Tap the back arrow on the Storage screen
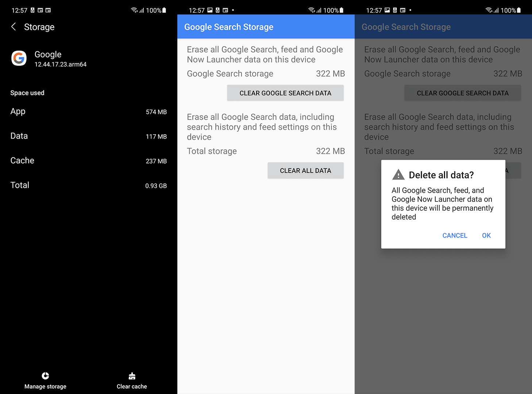 point(14,27)
